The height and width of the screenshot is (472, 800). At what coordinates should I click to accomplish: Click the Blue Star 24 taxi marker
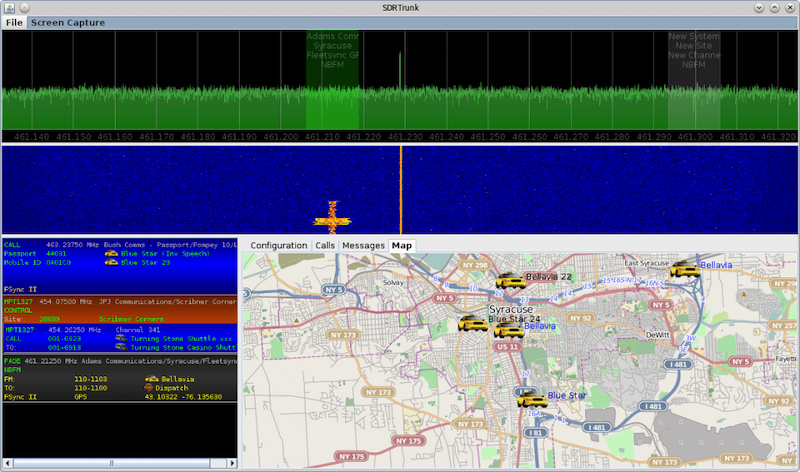(507, 329)
